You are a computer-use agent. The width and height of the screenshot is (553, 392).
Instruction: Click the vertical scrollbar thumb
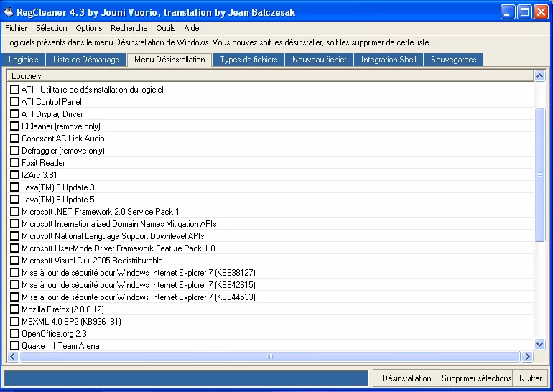540,174
